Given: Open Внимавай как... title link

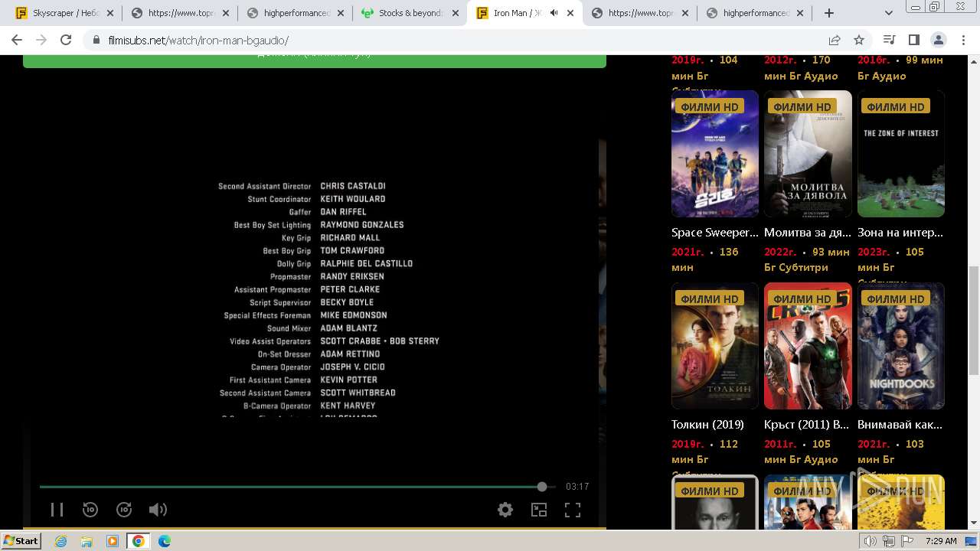Looking at the screenshot, I should pos(900,424).
